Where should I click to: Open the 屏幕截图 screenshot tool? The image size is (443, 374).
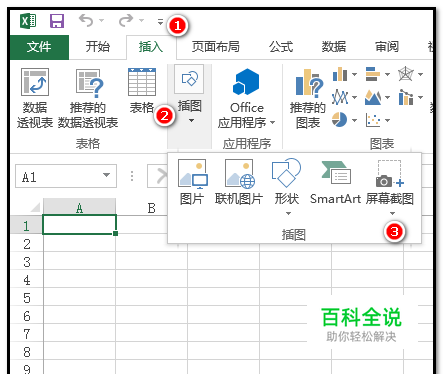(390, 182)
